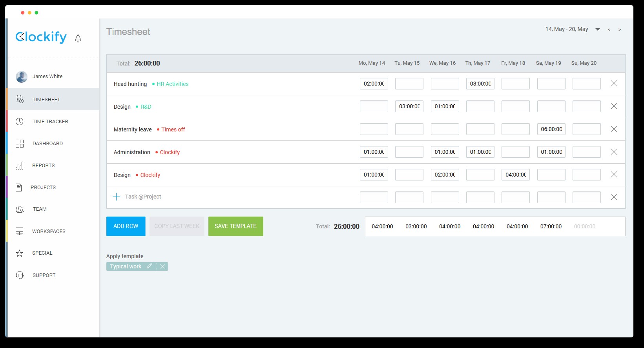Click the Task @Project placeholder field
644x348 pixels.
point(143,197)
